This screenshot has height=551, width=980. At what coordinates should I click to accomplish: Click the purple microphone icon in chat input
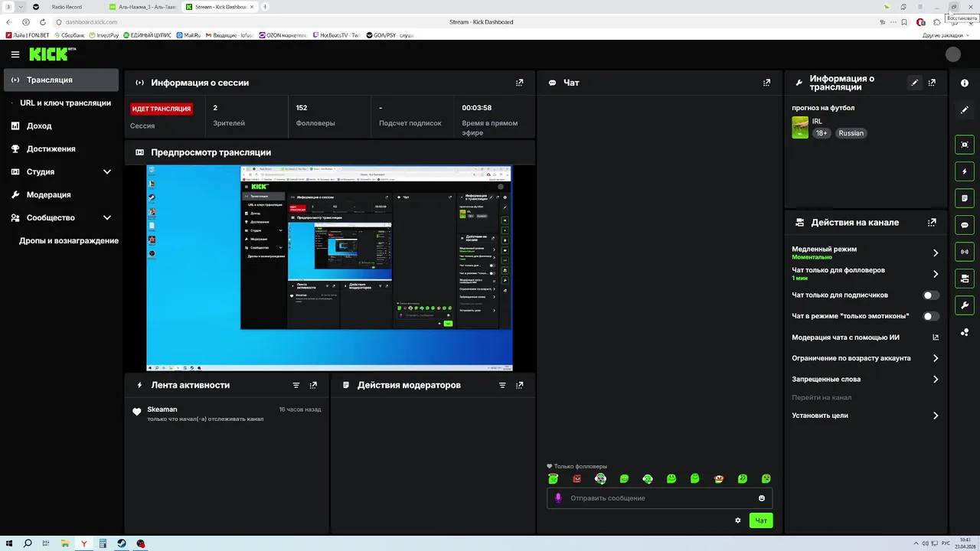[x=558, y=498]
